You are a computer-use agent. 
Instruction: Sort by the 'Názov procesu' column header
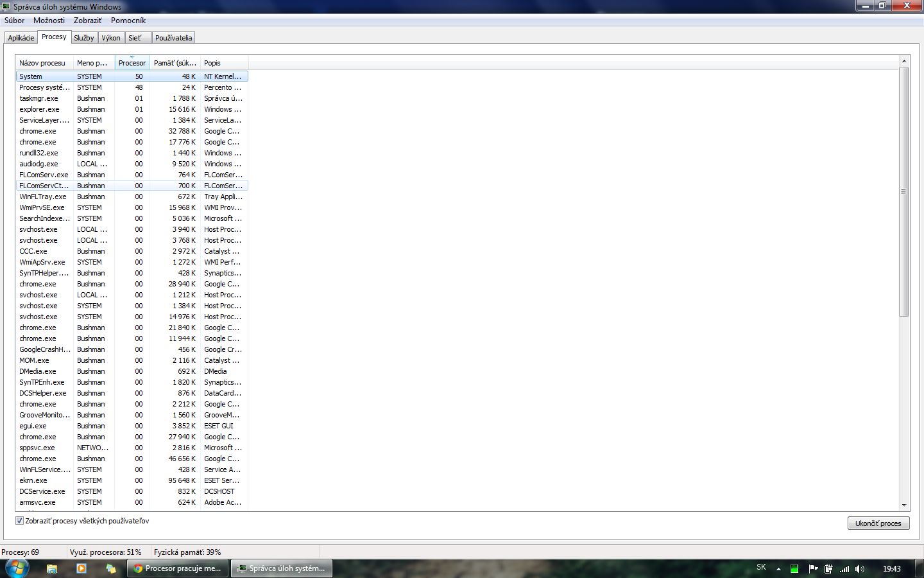coord(44,63)
